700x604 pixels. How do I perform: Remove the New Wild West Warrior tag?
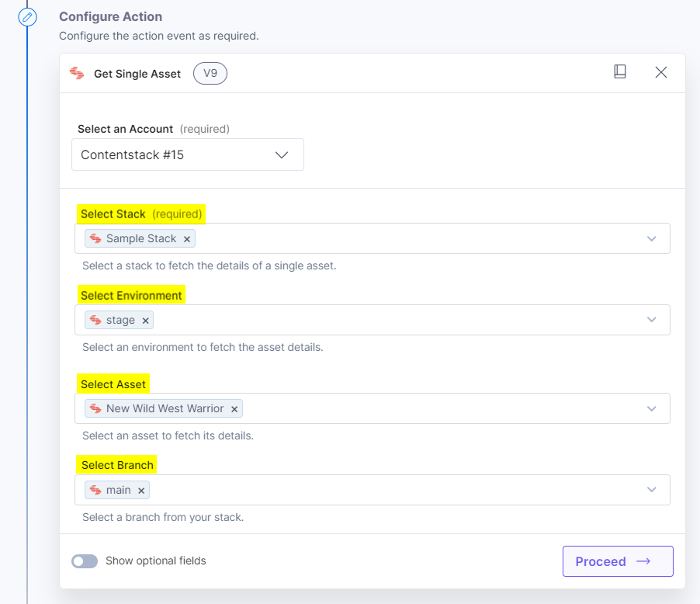click(234, 409)
